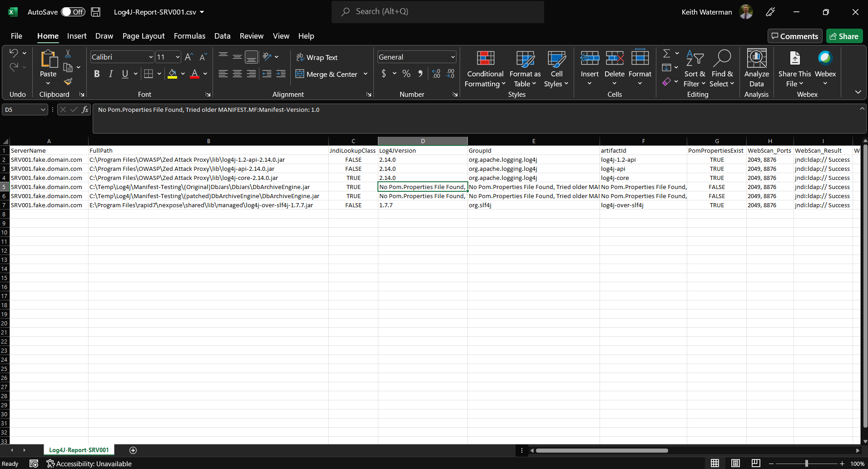Open Format as Table gallery
The height and width of the screenshot is (469, 868).
click(525, 69)
